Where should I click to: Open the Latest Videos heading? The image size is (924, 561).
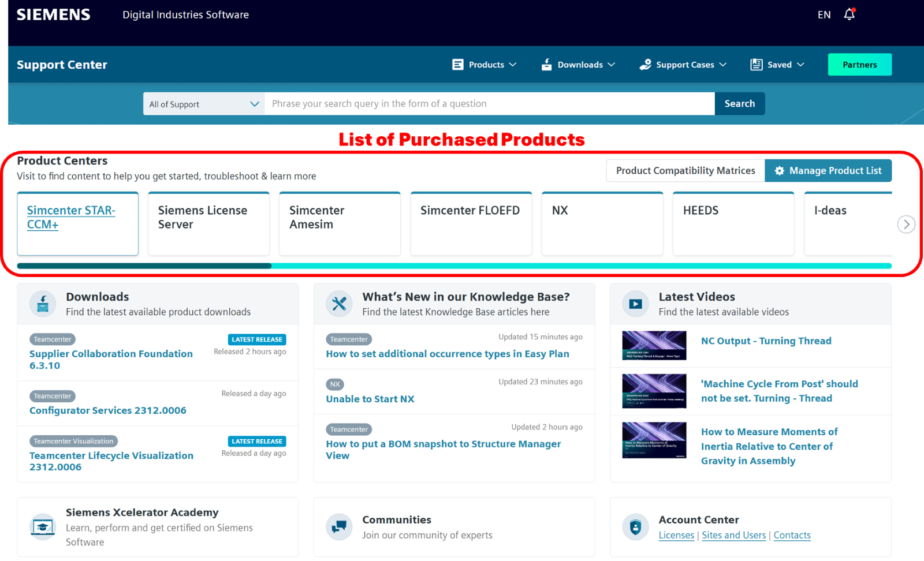[697, 297]
